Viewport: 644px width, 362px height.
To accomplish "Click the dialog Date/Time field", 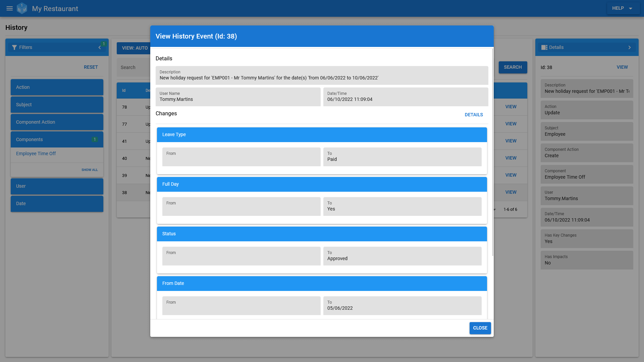I will coord(406,97).
